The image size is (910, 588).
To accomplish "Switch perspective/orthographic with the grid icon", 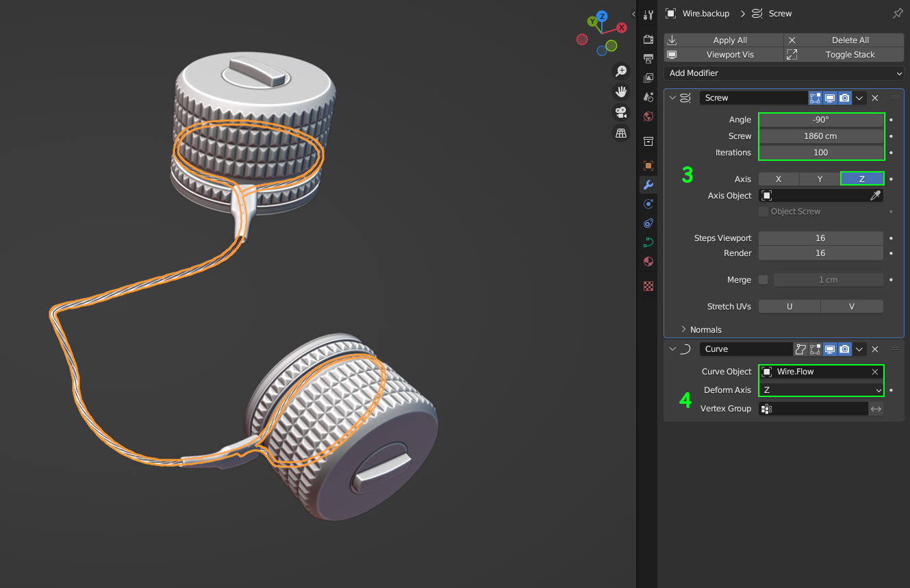I will 621,133.
